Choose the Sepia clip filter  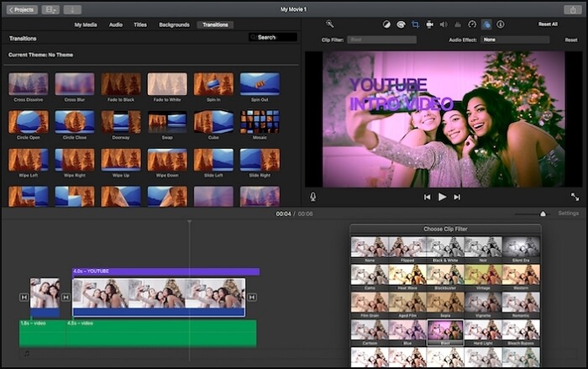tap(445, 305)
